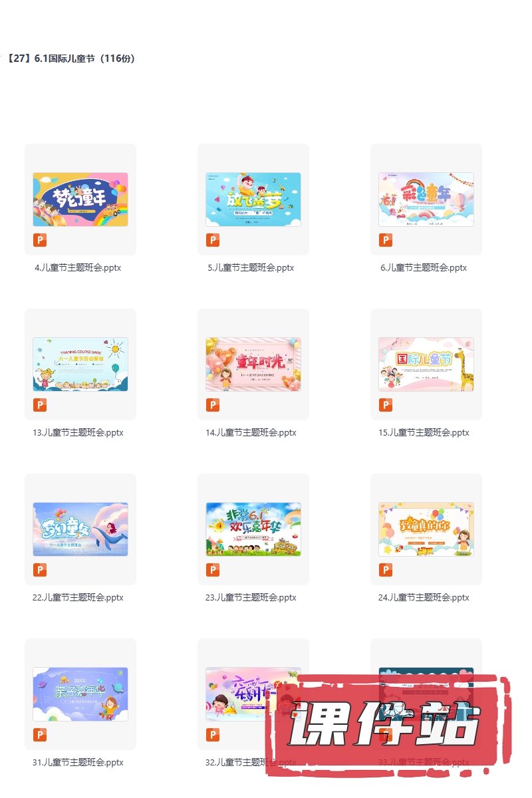Open the 放飞童梦 slide thumbnail

253,199
